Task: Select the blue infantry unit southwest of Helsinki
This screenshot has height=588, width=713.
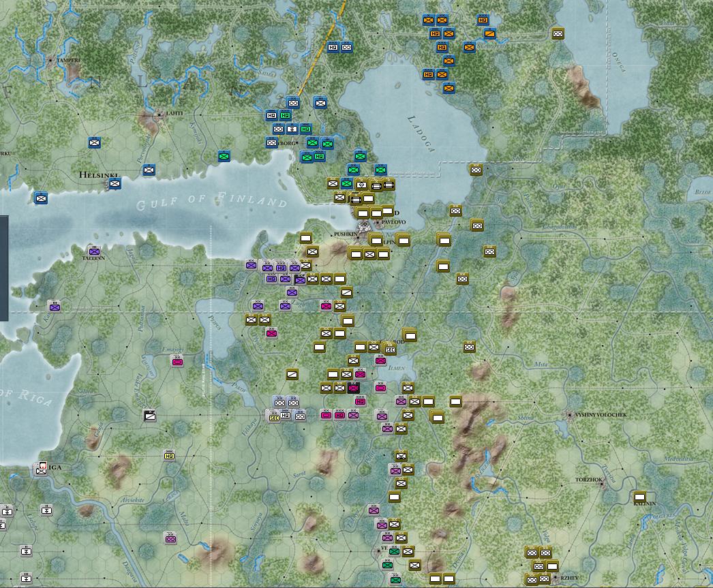Action: pos(41,198)
